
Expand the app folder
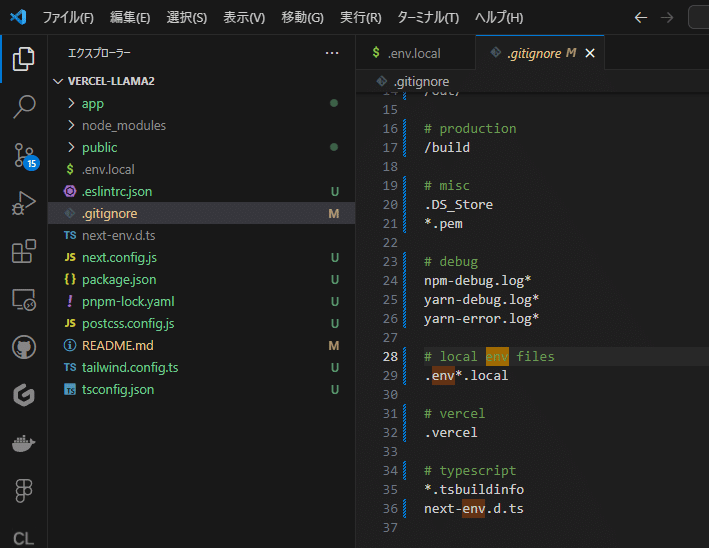pos(93,103)
